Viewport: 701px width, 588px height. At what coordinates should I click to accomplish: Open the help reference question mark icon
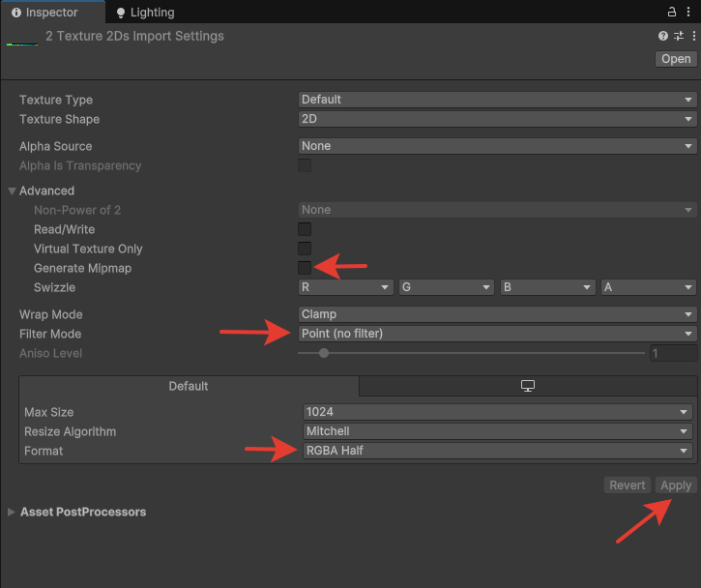click(663, 36)
